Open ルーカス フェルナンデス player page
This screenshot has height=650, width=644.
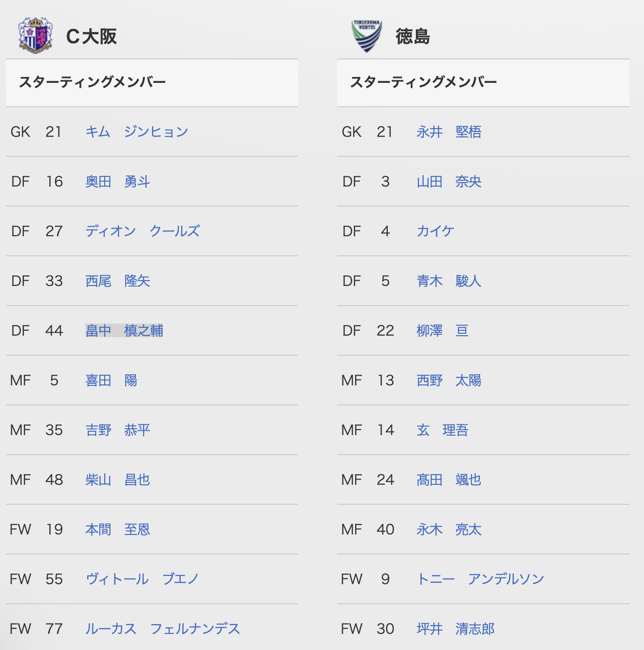[163, 629]
